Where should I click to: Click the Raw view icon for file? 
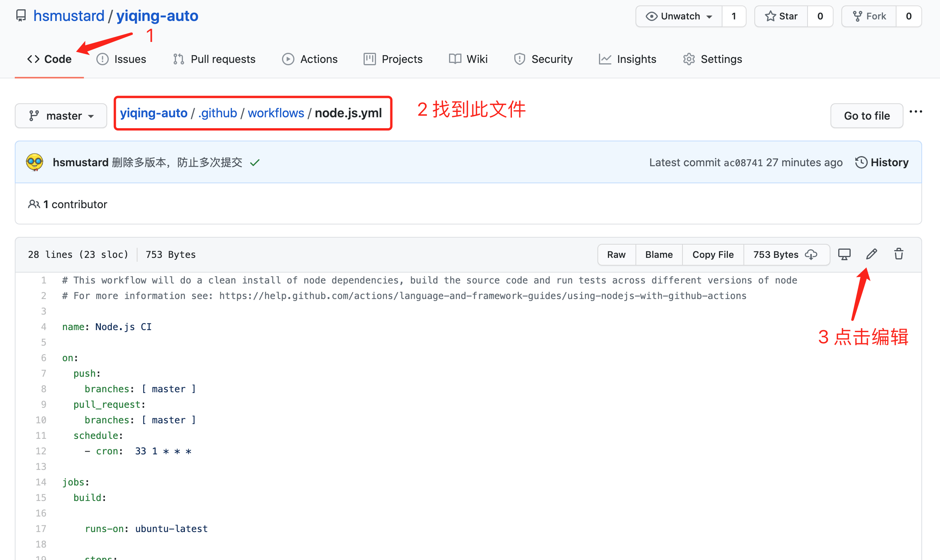614,254
